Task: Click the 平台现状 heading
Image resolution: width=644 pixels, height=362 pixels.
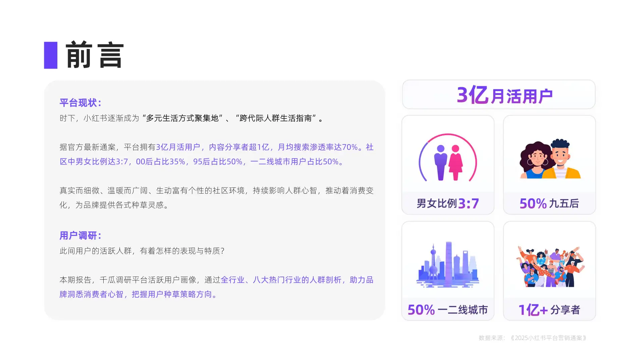Action: (x=80, y=103)
